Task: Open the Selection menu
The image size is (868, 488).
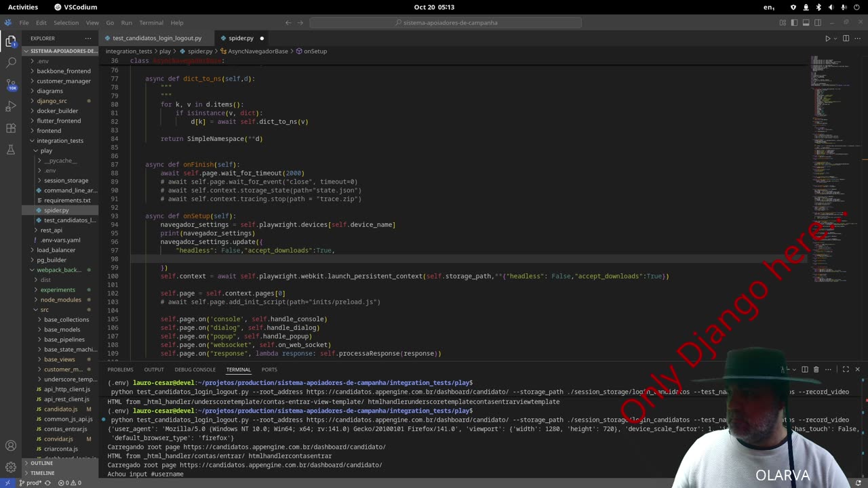Action: (x=66, y=22)
